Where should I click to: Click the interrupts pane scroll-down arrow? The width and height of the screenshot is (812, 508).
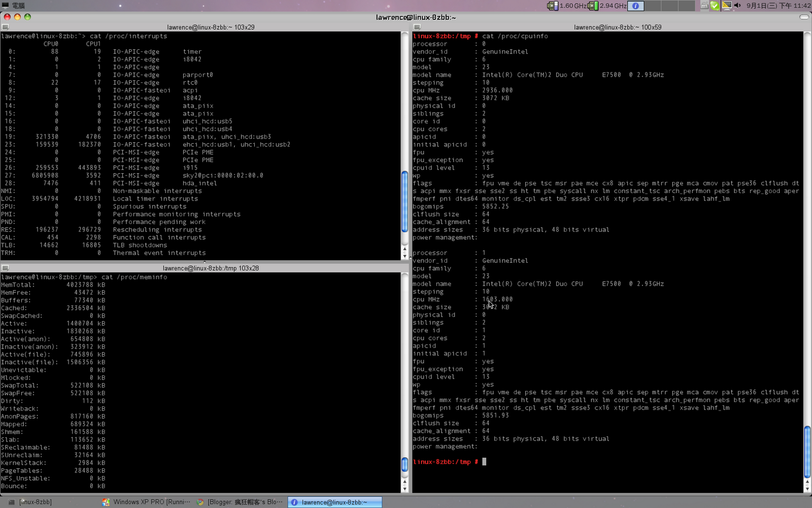(x=404, y=256)
